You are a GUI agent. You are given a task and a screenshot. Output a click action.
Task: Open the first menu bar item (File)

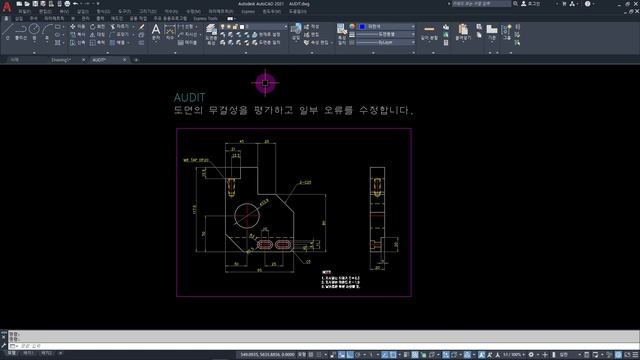coord(24,11)
